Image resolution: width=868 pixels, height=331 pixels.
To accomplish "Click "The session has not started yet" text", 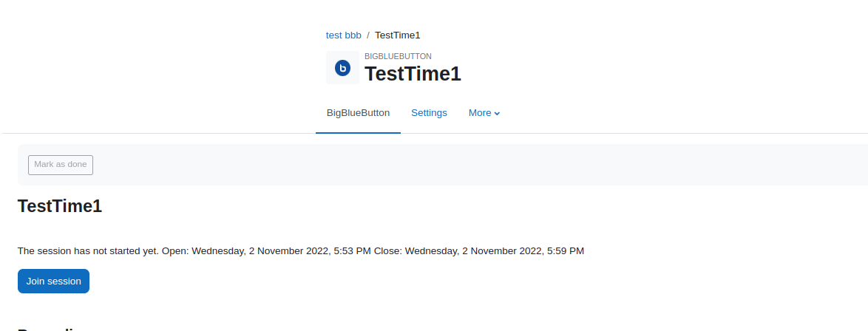I will [89, 251].
